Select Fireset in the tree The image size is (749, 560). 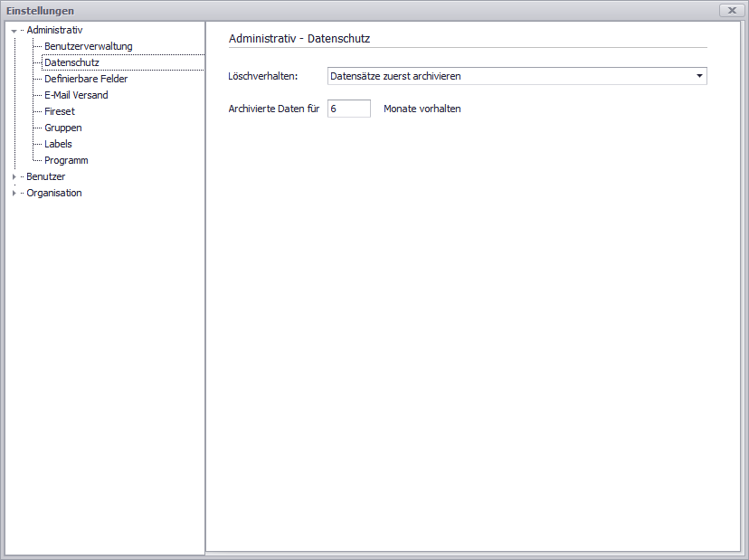(60, 111)
